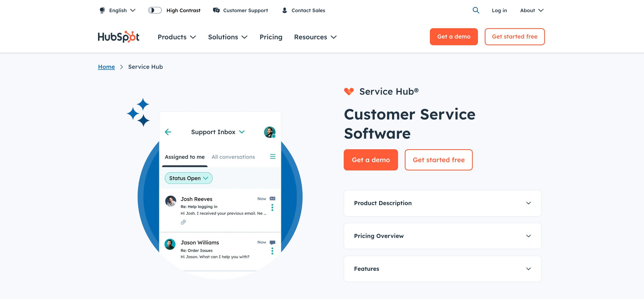Screen dimensions: 644x299
Task: Click the Customer Support chat icon
Action: 216,10
